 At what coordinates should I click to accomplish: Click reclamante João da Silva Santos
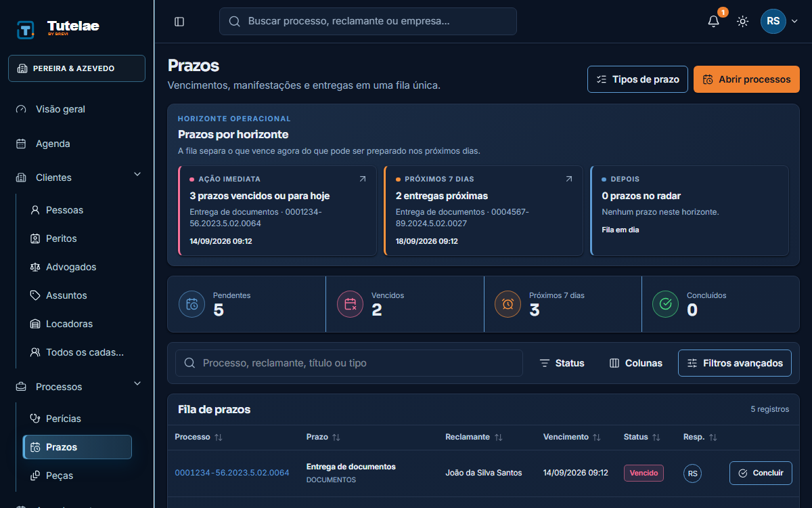[x=484, y=473]
